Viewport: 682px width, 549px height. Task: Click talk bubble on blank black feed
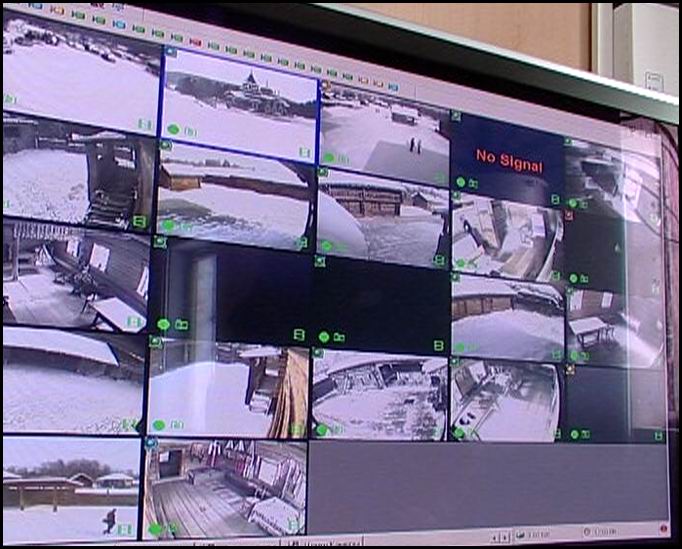(323, 337)
